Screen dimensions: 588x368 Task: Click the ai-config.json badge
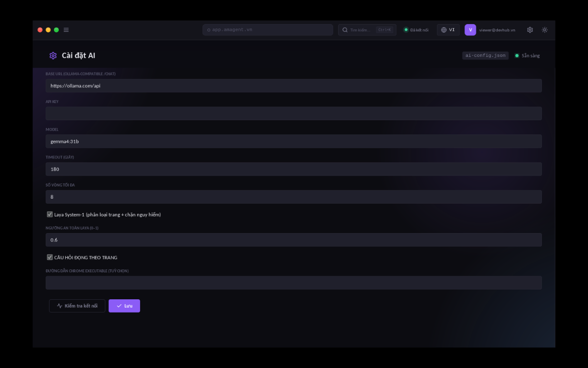486,55
